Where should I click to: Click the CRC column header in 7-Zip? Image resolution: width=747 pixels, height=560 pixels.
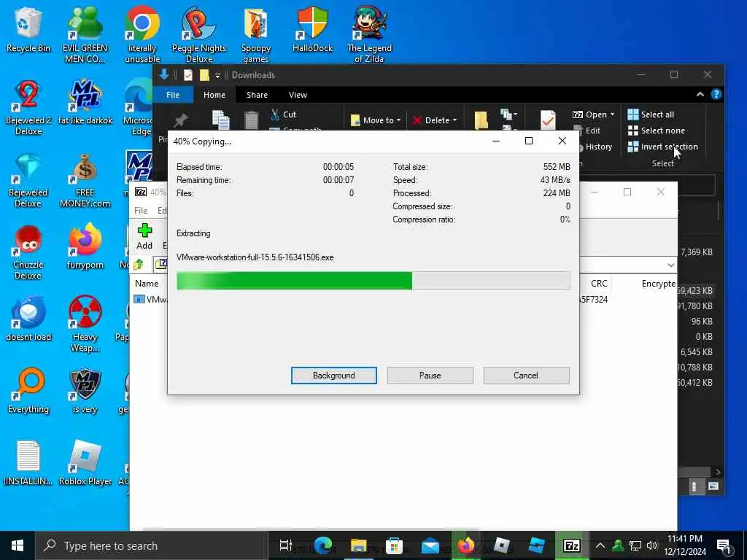(598, 284)
